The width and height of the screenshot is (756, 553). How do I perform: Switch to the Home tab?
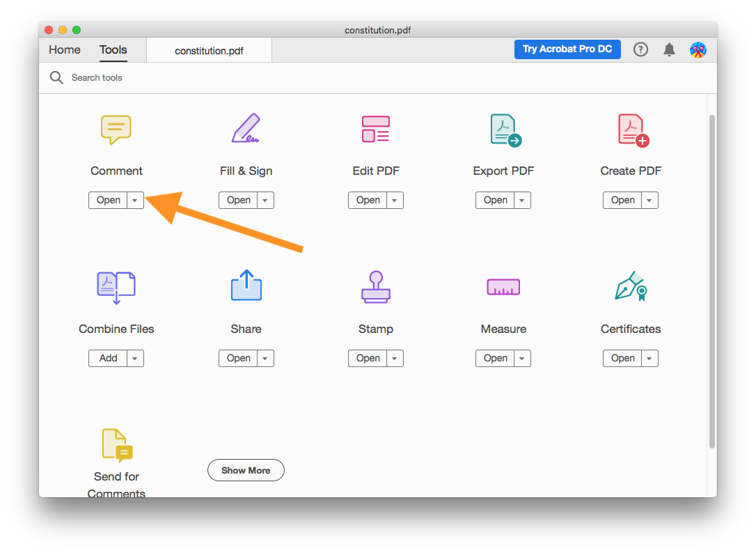click(x=65, y=50)
